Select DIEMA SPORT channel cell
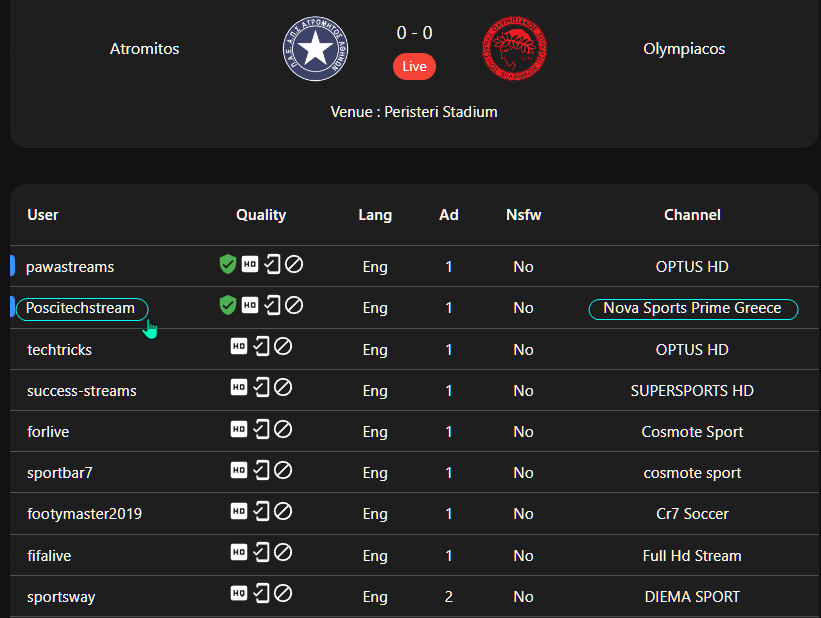The image size is (821, 618). point(692,597)
